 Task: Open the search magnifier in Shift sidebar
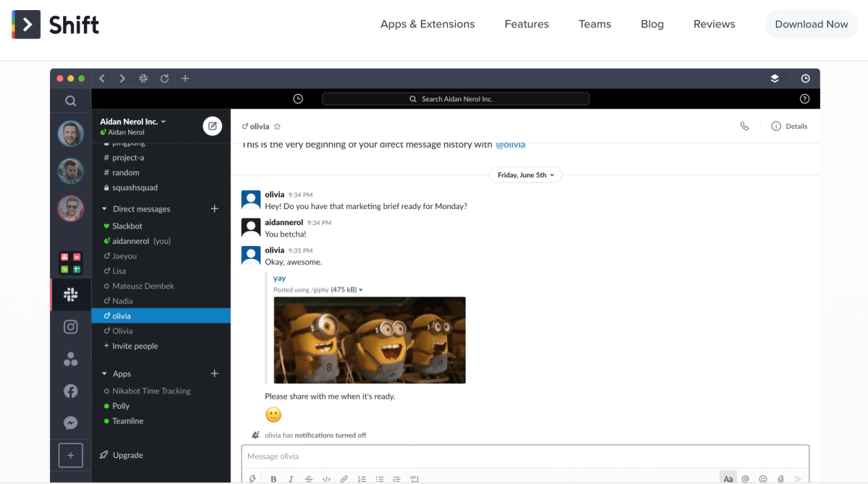tap(70, 101)
